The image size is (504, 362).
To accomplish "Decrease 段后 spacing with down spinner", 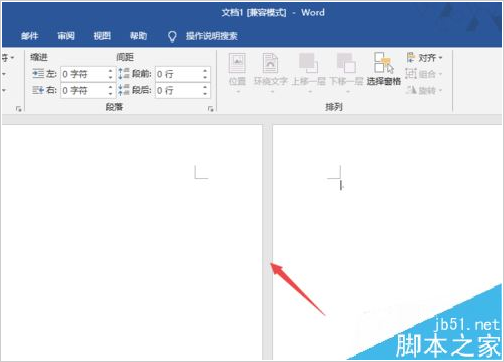I will (205, 94).
